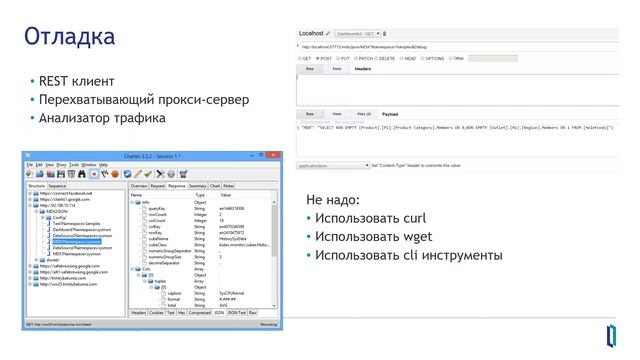
Task: Expand the connect.facebook.net tree node
Action: tap(30, 193)
